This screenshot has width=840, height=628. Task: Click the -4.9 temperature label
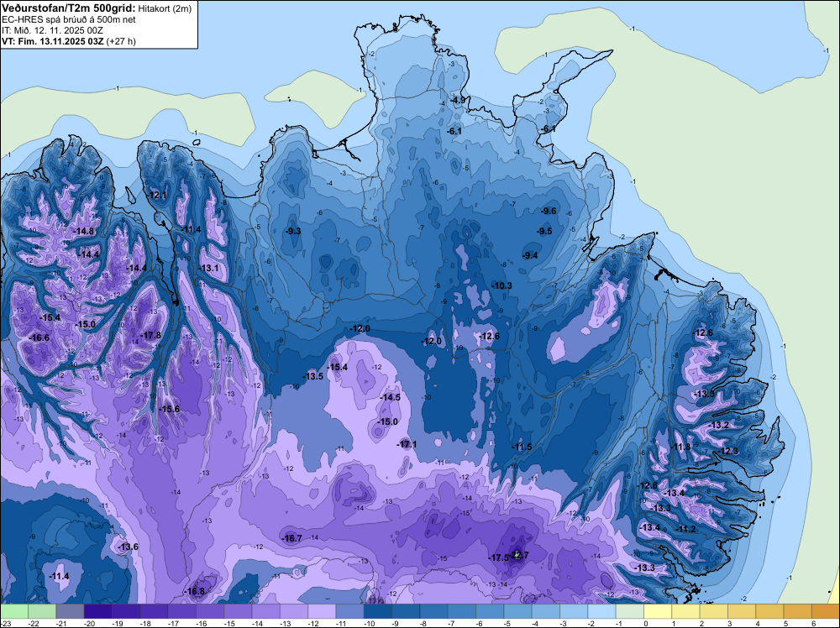coord(457,100)
